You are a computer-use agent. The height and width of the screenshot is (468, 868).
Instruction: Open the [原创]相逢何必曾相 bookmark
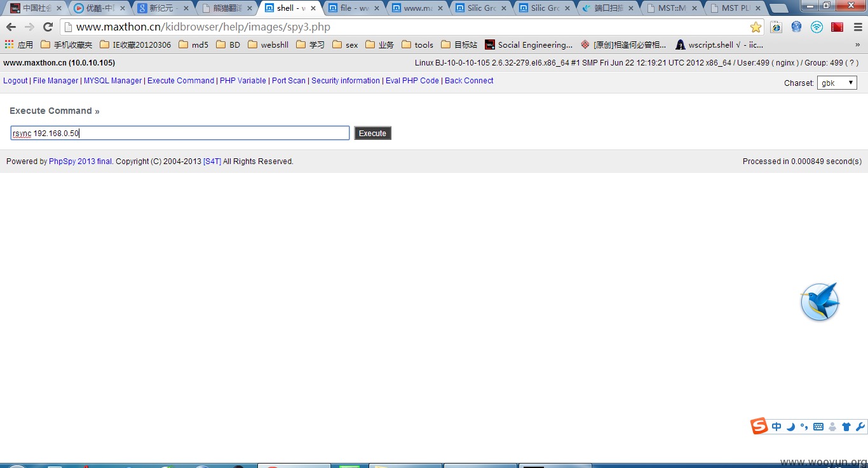pyautogui.click(x=623, y=45)
